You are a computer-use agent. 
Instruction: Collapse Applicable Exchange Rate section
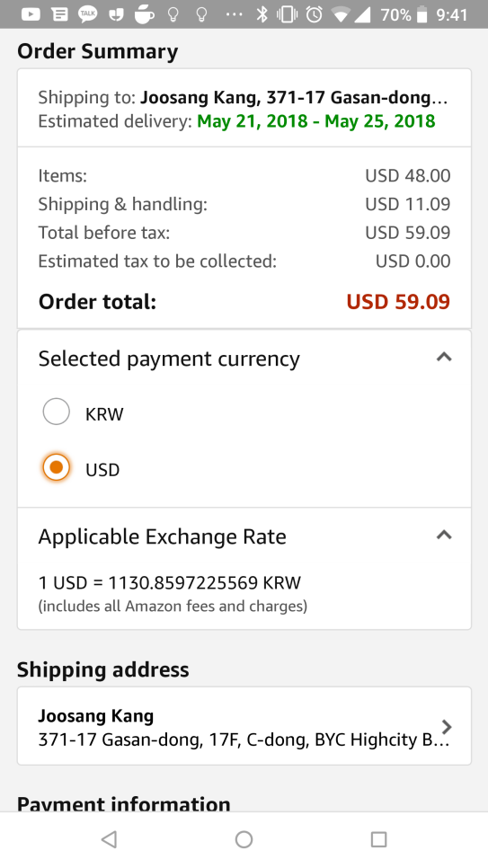tap(444, 536)
